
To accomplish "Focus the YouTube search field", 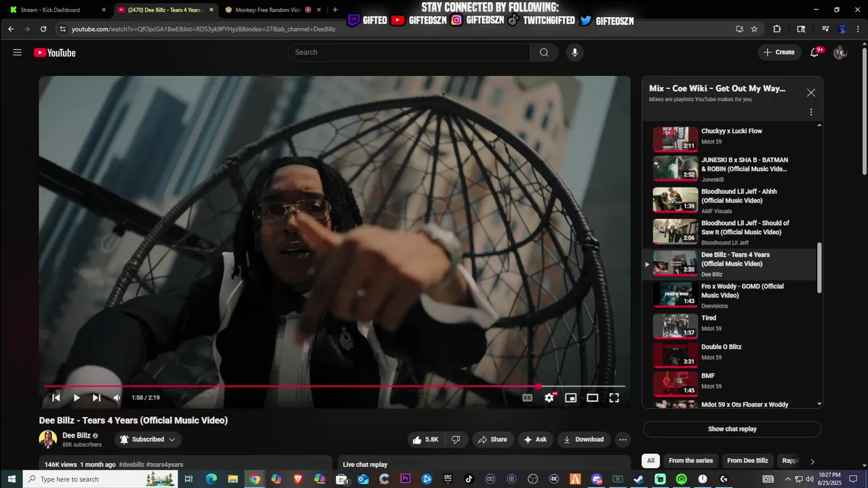I will tap(409, 52).
